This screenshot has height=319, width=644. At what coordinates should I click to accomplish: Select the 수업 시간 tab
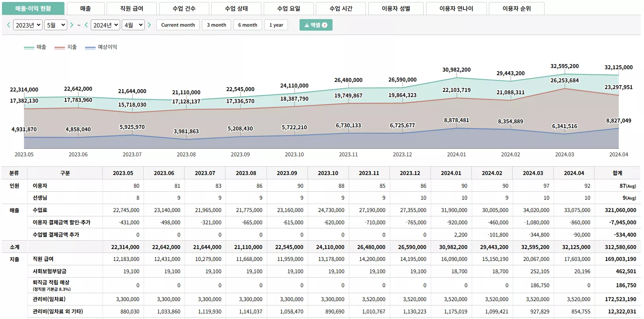point(341,8)
